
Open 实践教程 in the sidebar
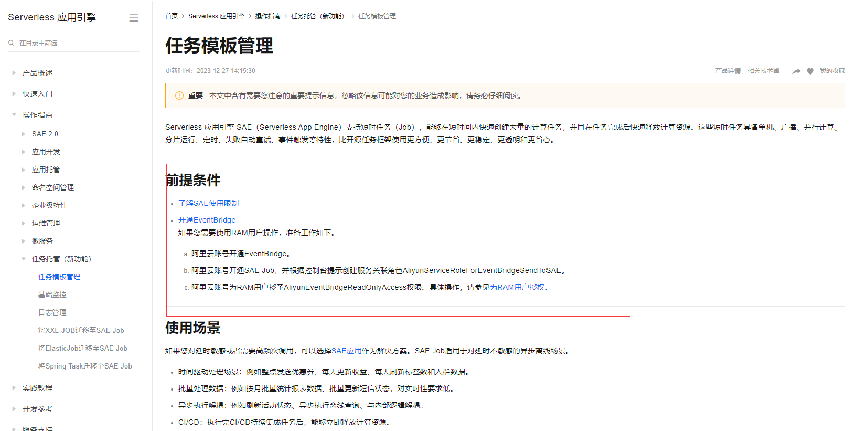37,388
